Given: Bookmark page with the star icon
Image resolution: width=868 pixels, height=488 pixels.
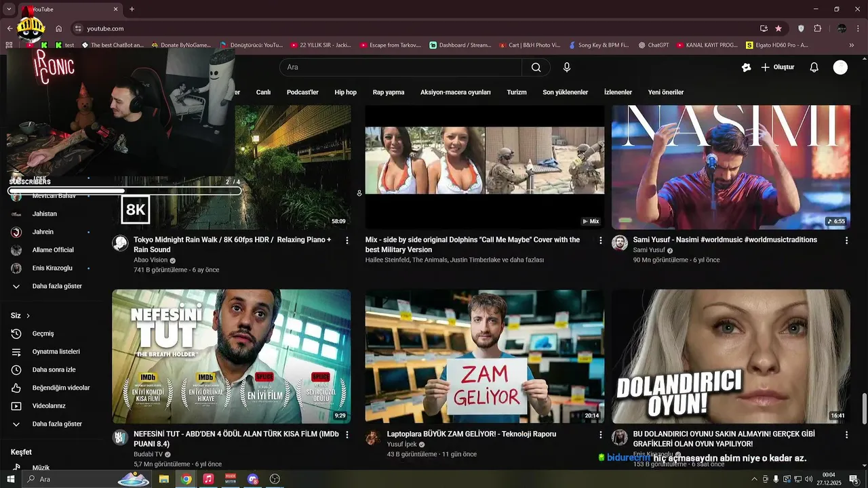Looking at the screenshot, I should pos(778,28).
